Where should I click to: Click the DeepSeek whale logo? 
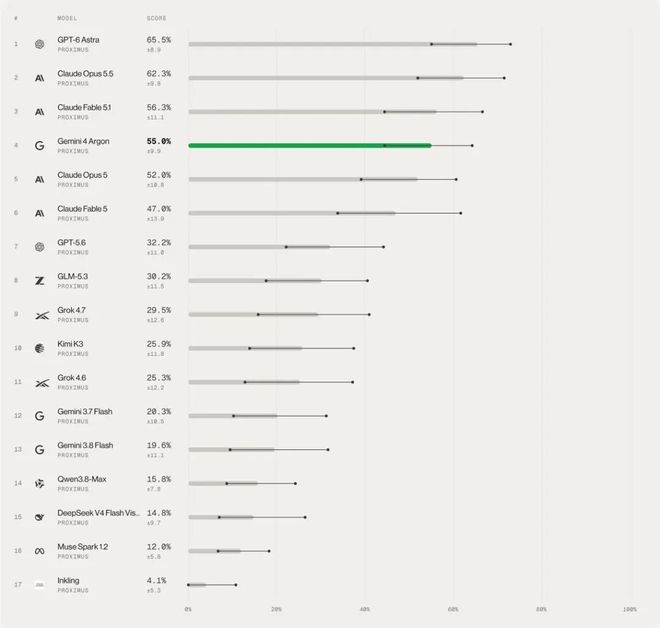click(x=40, y=517)
